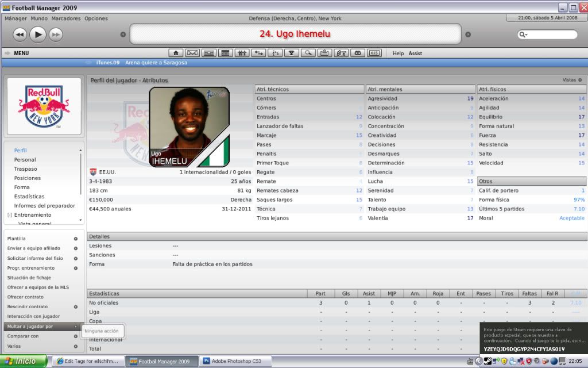
Task: Open the Vistas dropdown
Action: 572,80
